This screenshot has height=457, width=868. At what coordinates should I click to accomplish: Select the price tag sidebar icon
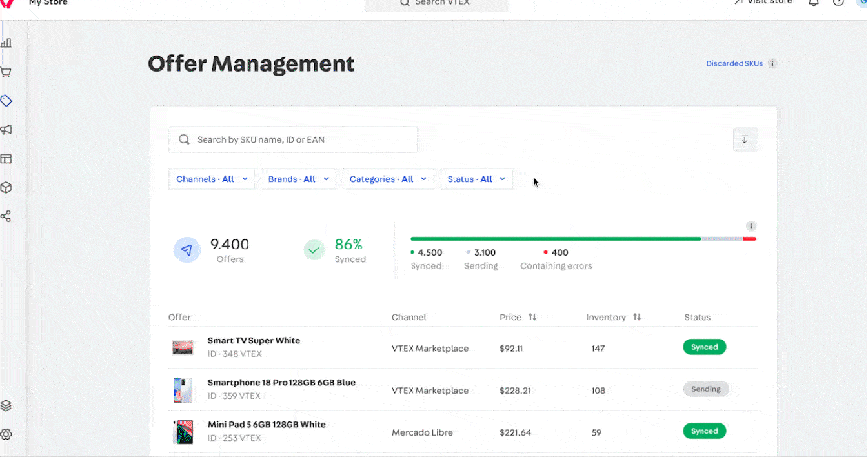[6, 101]
